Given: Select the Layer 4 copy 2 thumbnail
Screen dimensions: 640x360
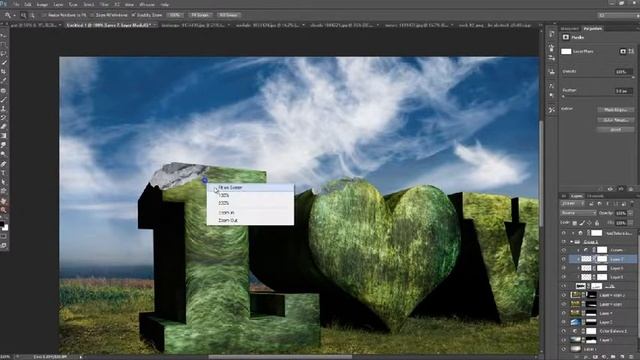Looking at the screenshot, I should tap(576, 295).
